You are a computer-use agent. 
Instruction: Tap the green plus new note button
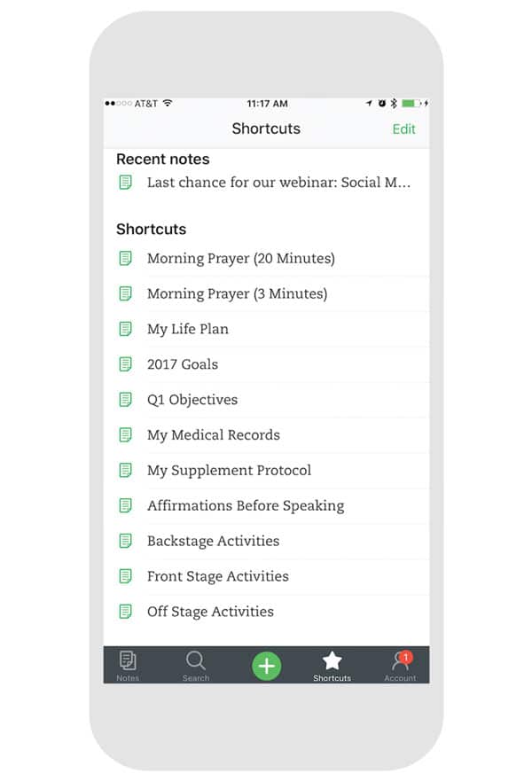[x=266, y=666]
